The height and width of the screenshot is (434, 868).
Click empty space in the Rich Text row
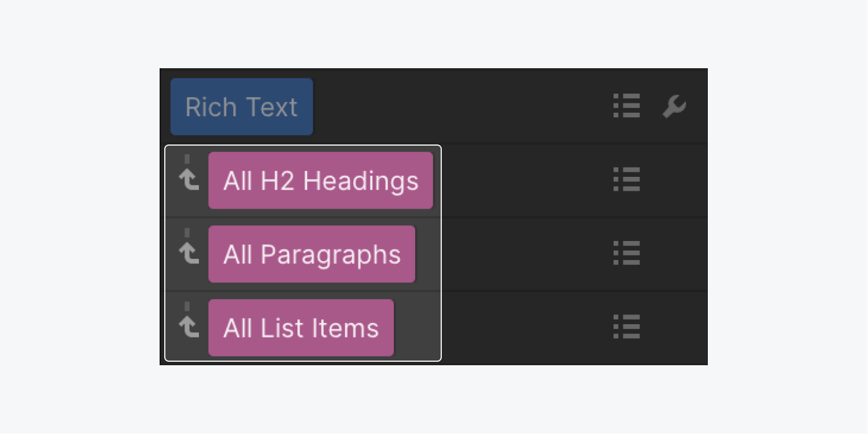pyautogui.click(x=463, y=107)
